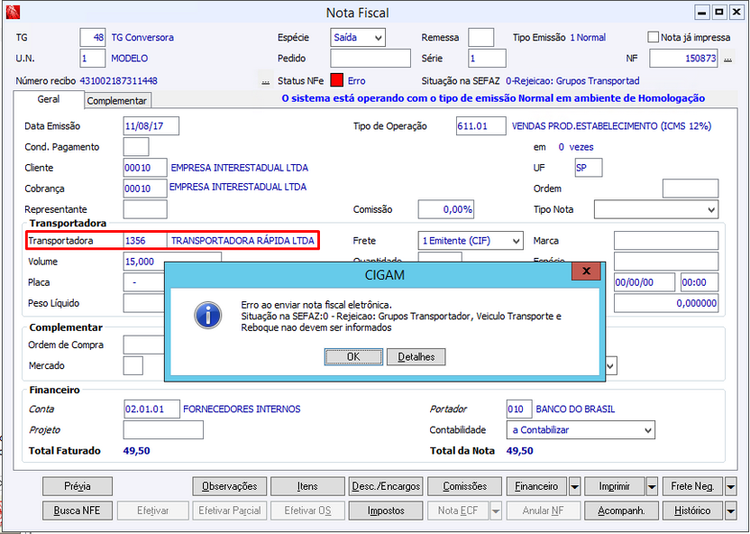
Task: Click the Histórico button
Action: coord(693,511)
